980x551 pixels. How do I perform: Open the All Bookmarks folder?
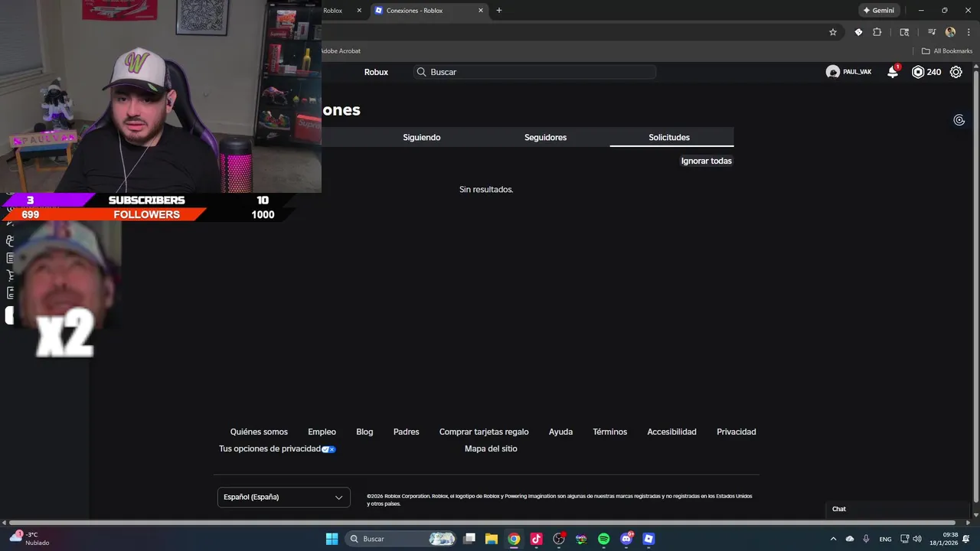pyautogui.click(x=947, y=51)
